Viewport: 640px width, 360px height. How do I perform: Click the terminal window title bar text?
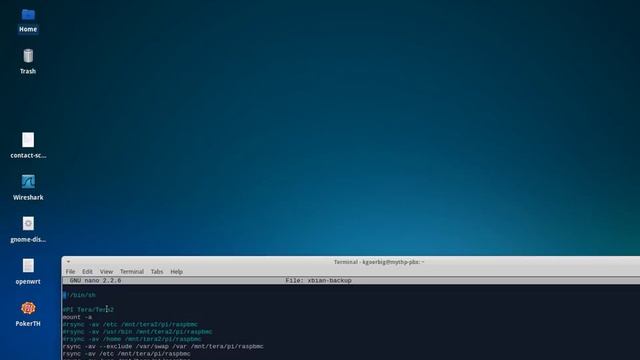coord(379,262)
